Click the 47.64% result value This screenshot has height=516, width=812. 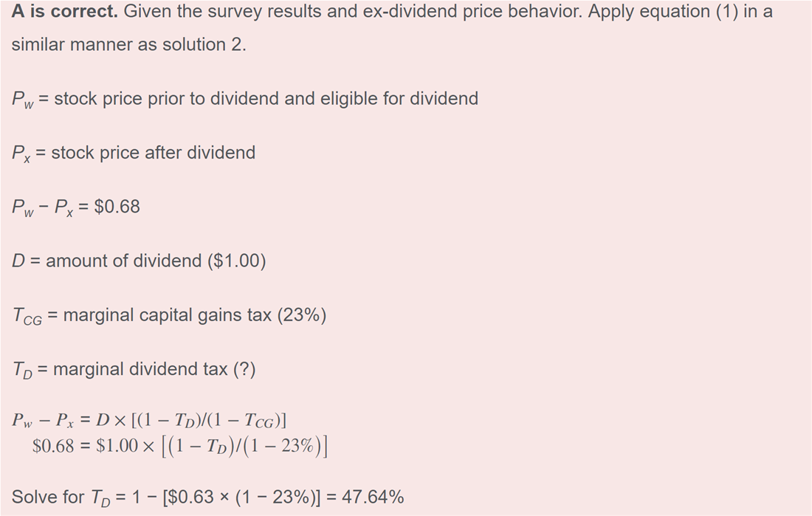coord(373,497)
